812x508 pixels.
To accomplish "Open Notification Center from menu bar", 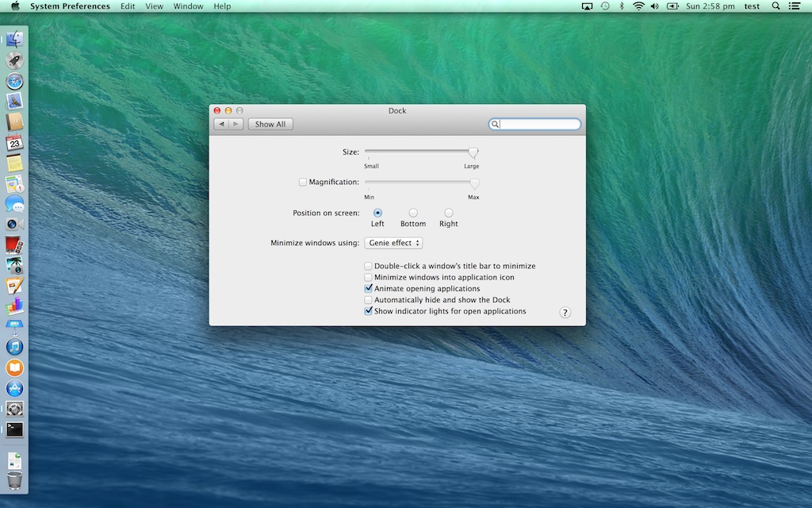I will pyautogui.click(x=795, y=6).
